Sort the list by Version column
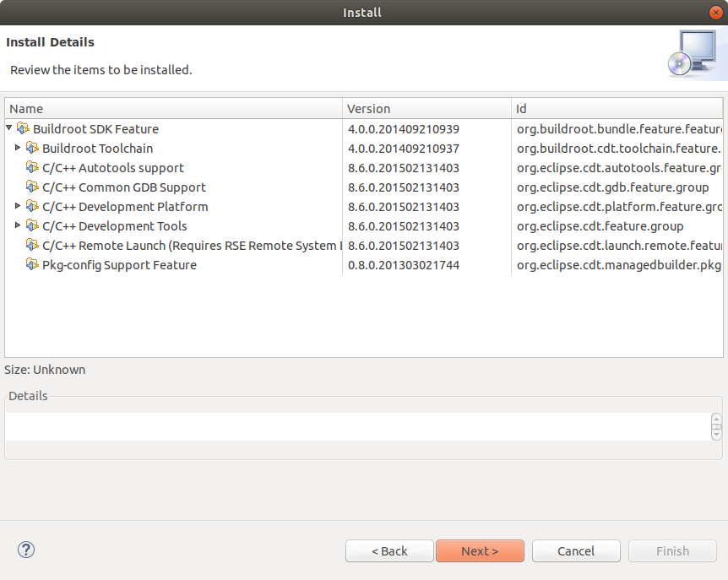 pos(426,109)
